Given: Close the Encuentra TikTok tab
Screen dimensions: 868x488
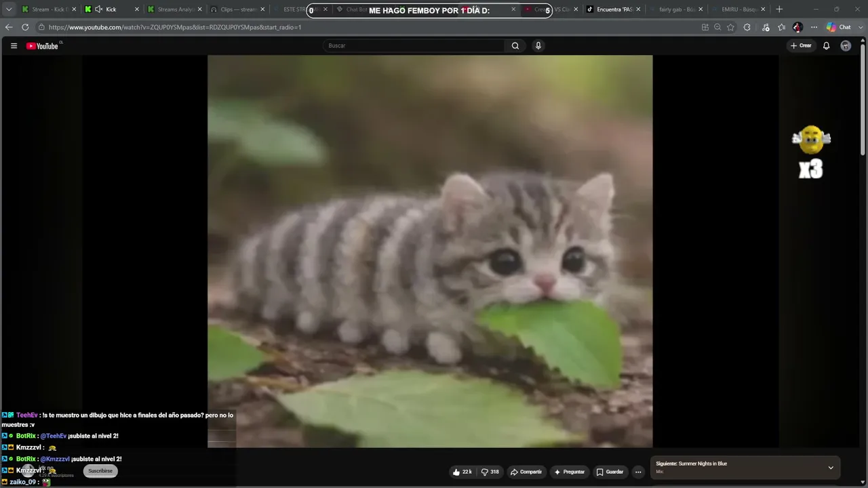Looking at the screenshot, I should pos(637,9).
